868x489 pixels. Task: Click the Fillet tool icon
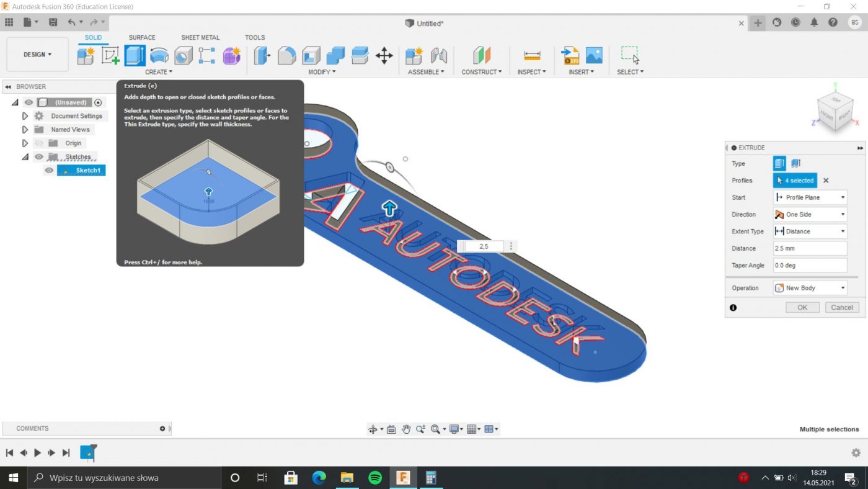pyautogui.click(x=286, y=56)
